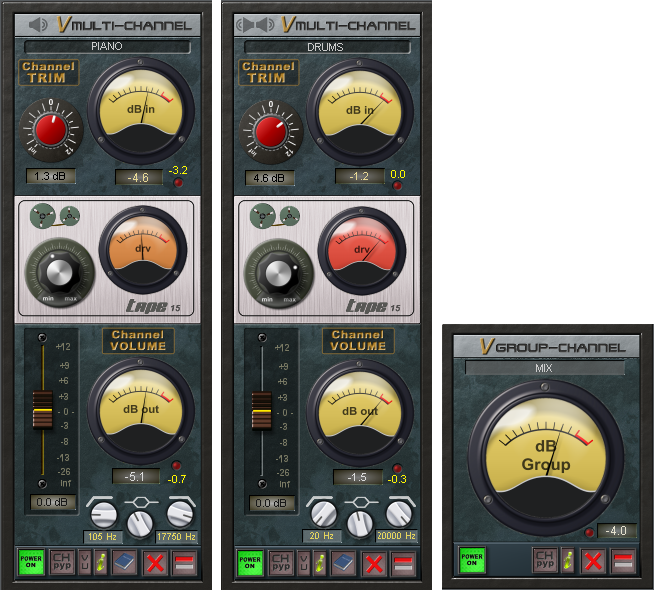
Task: Click the mono speaker icon on PIANO header
Action: click(x=39, y=24)
